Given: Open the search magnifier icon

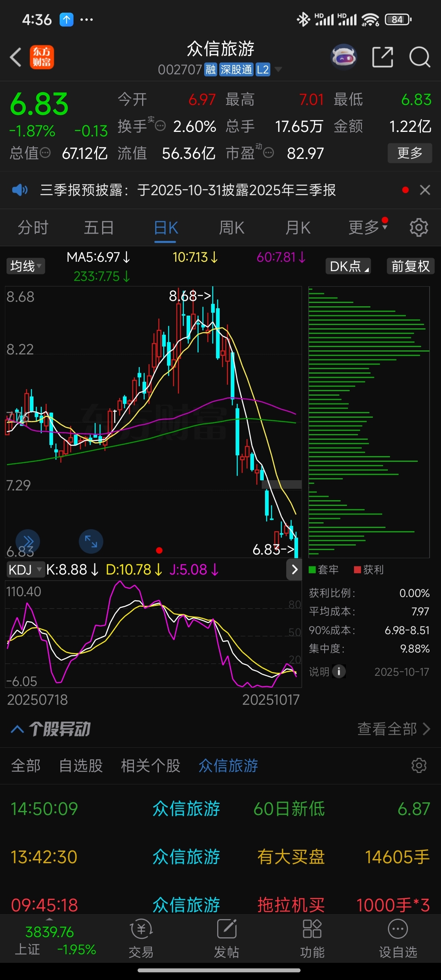Looking at the screenshot, I should pyautogui.click(x=420, y=57).
